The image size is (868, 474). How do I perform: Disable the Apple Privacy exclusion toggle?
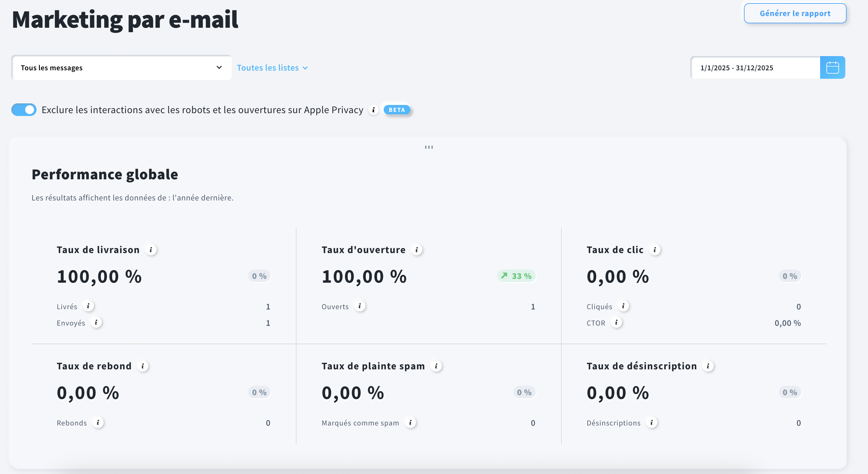pyautogui.click(x=24, y=110)
